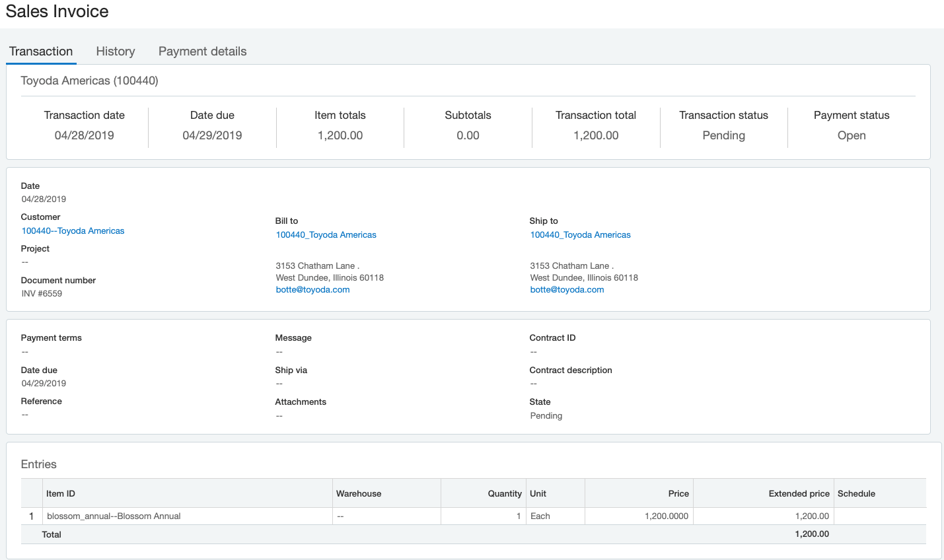Image resolution: width=944 pixels, height=560 pixels.
Task: Click the Bill to 100440_Toyoda Americas link
Action: tap(326, 235)
